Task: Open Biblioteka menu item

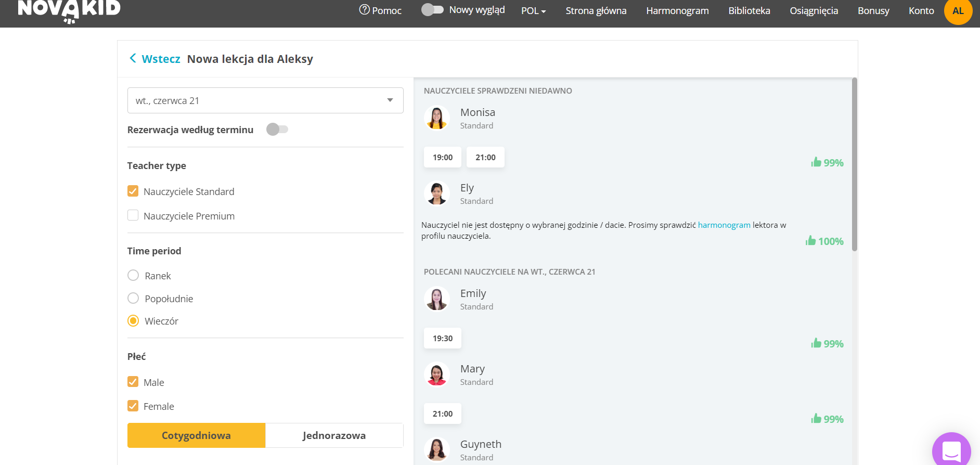Action: (x=749, y=11)
